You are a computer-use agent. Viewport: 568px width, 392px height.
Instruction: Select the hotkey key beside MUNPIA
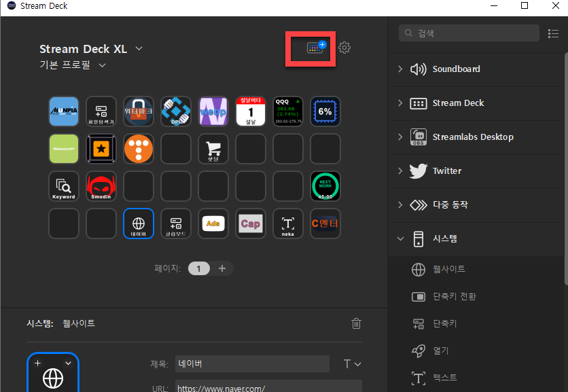tap(101, 111)
